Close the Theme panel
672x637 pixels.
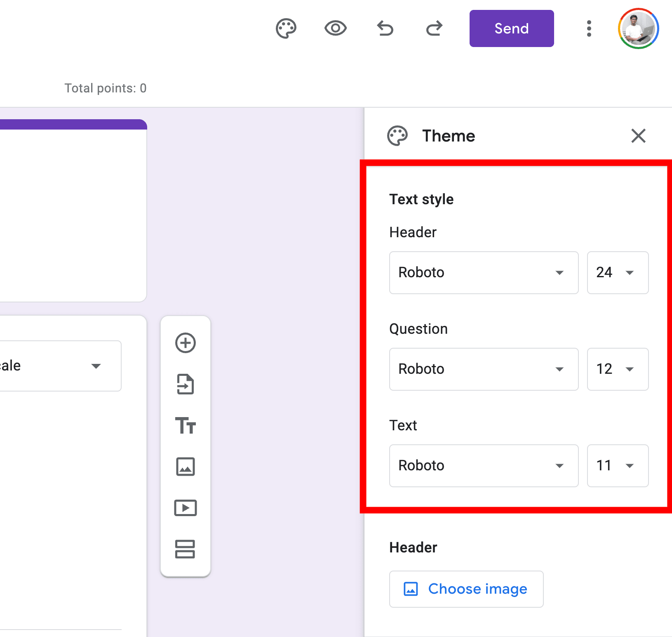click(638, 136)
